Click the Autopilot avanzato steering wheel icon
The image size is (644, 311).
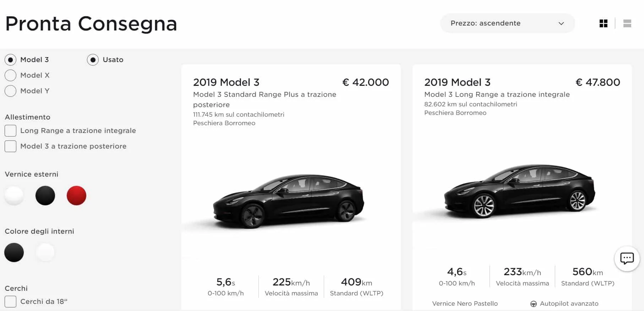534,304
